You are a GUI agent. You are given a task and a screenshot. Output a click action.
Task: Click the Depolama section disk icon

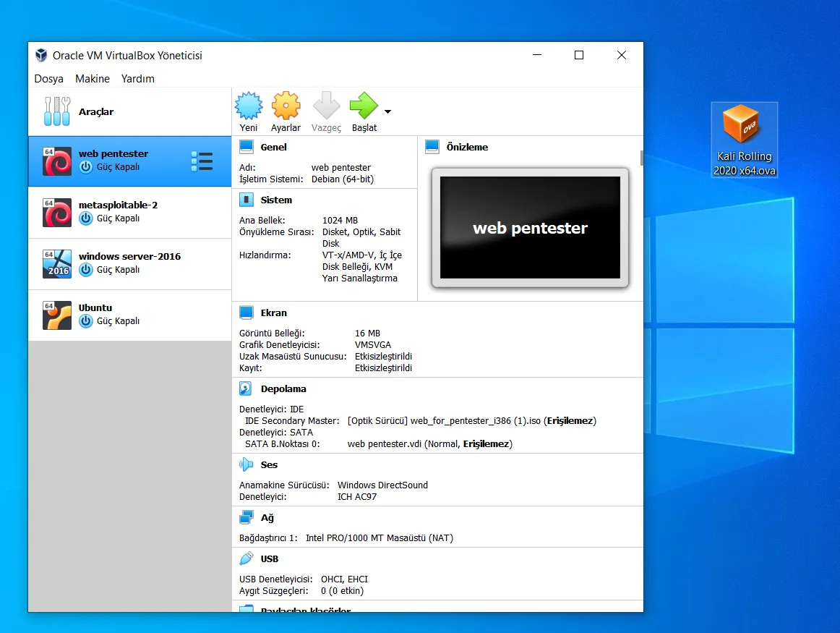245,388
